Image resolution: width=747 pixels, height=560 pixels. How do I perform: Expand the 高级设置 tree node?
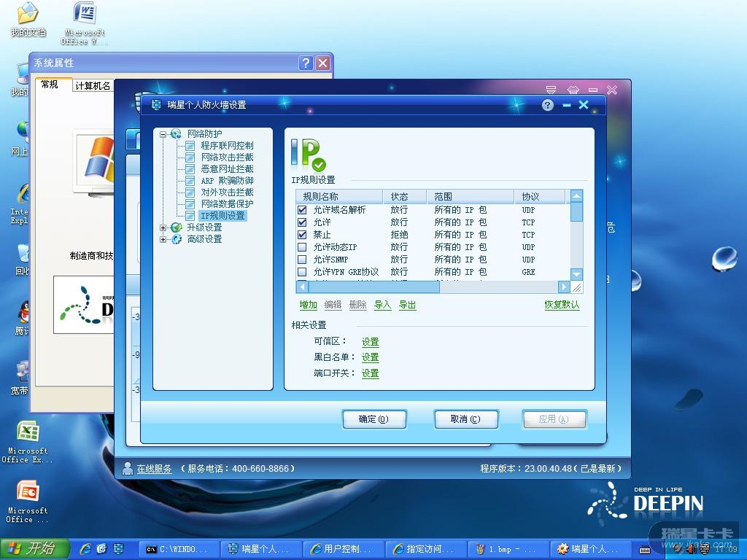pos(163,239)
